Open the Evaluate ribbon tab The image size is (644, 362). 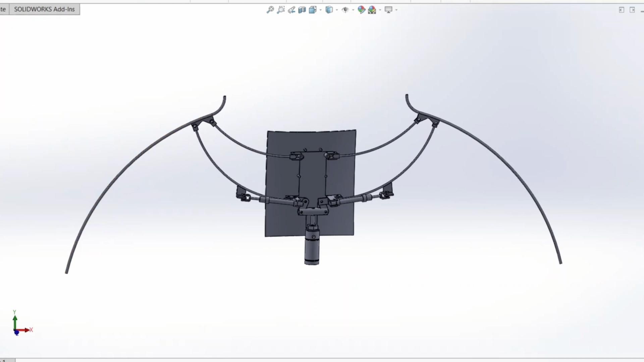(x=3, y=9)
